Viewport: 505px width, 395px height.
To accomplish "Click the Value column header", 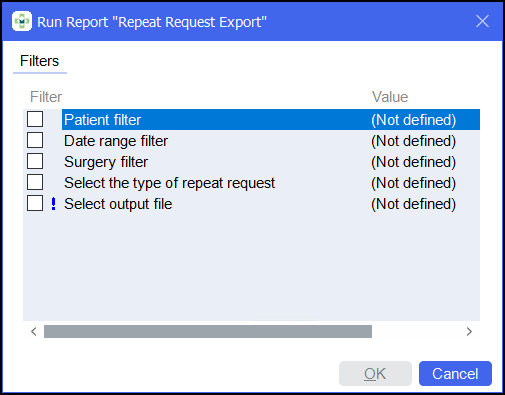I will coord(390,97).
